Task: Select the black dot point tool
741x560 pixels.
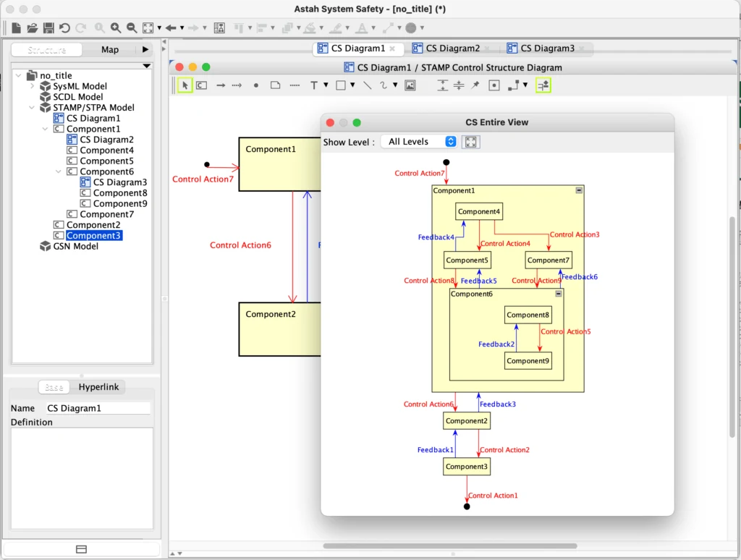Action: click(255, 85)
